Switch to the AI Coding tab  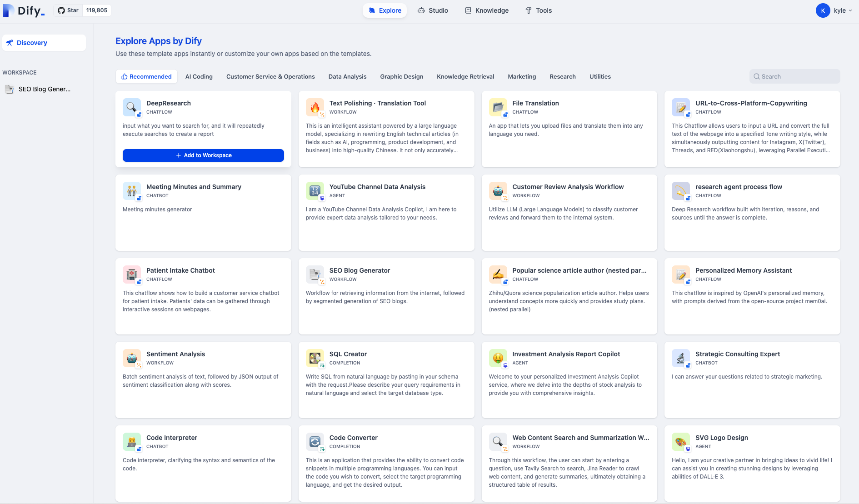(x=199, y=76)
